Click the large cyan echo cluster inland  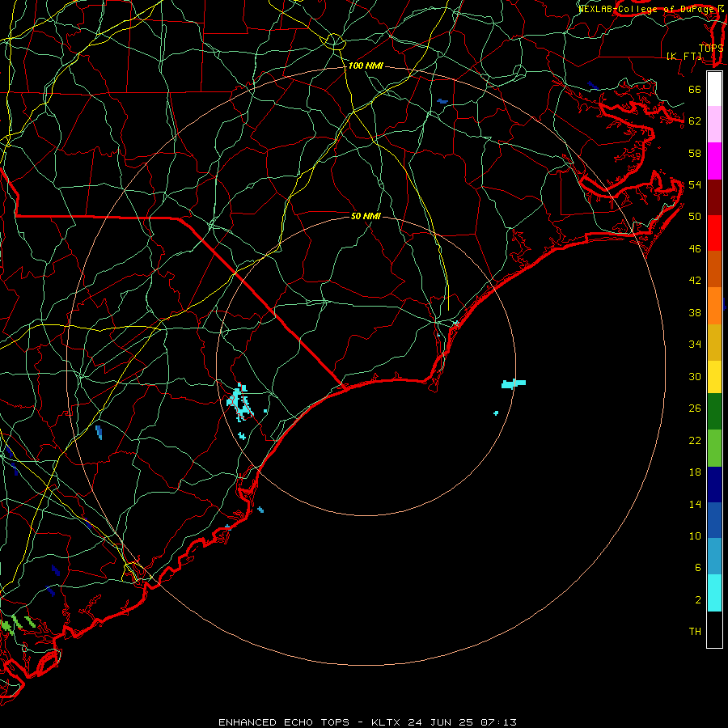pyautogui.click(x=240, y=402)
